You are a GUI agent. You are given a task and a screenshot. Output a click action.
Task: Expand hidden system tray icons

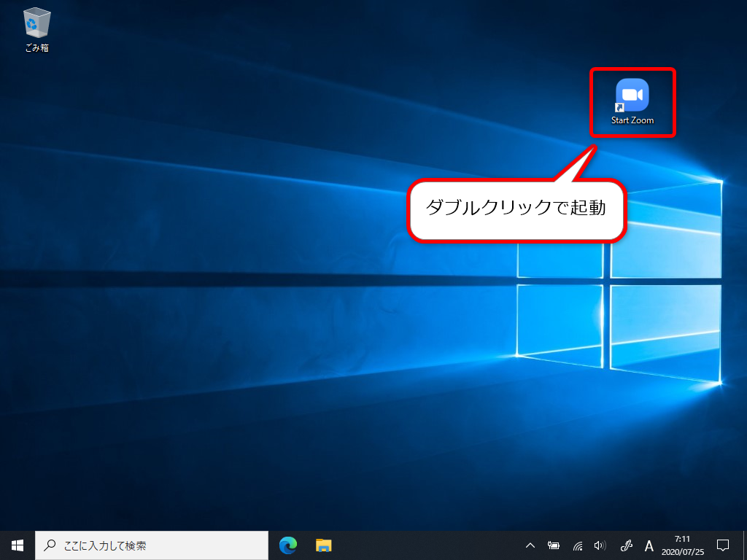[531, 545]
